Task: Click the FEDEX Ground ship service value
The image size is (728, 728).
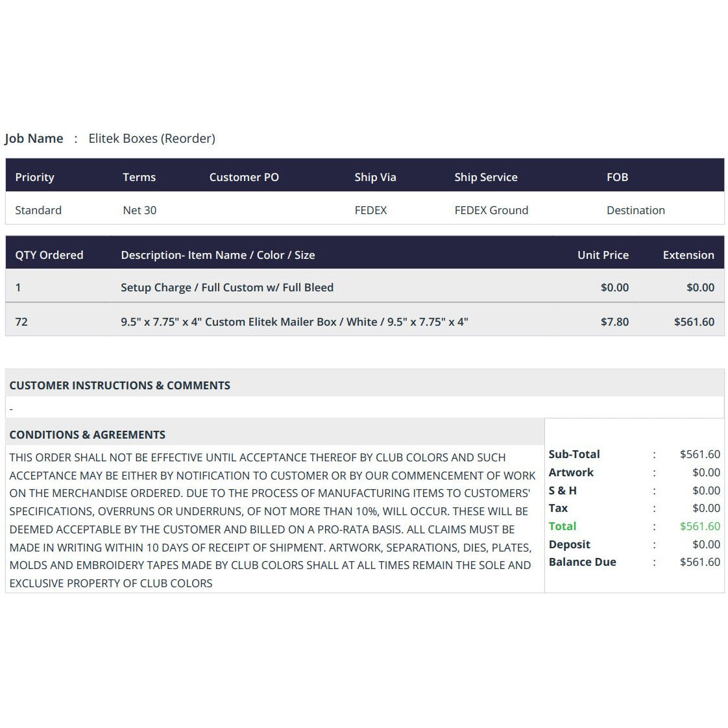Action: point(491,210)
